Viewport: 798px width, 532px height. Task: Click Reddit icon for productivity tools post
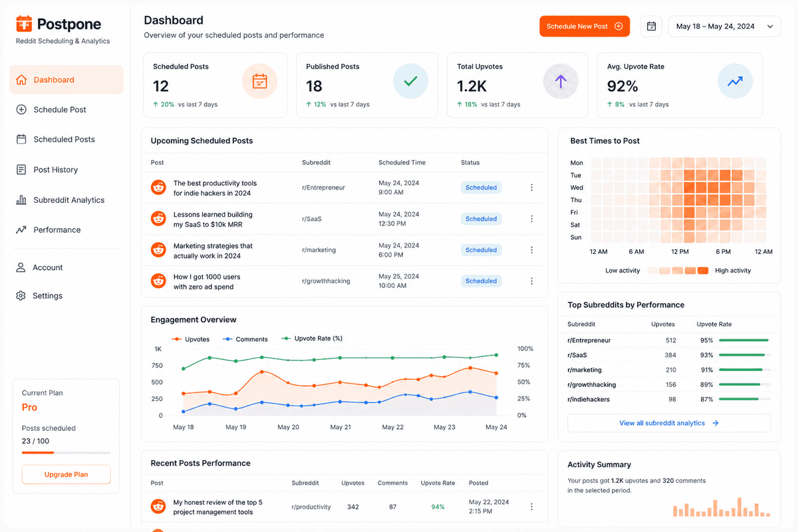point(158,188)
